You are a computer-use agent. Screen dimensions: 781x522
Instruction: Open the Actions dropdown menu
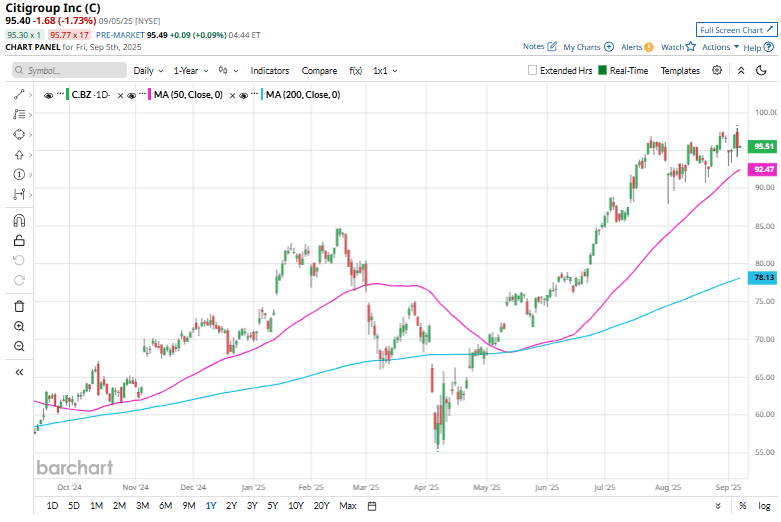coord(720,47)
